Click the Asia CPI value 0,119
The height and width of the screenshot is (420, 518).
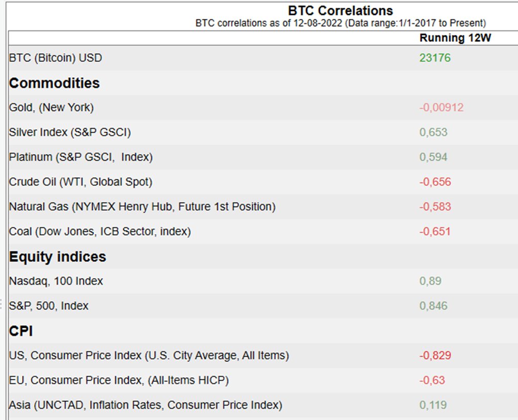433,405
